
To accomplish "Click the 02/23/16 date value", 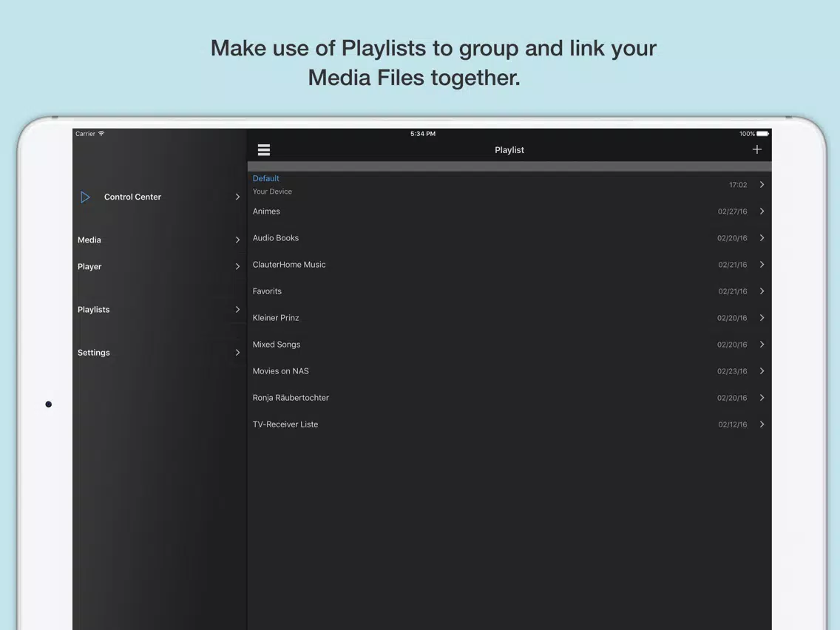I will tap(732, 371).
